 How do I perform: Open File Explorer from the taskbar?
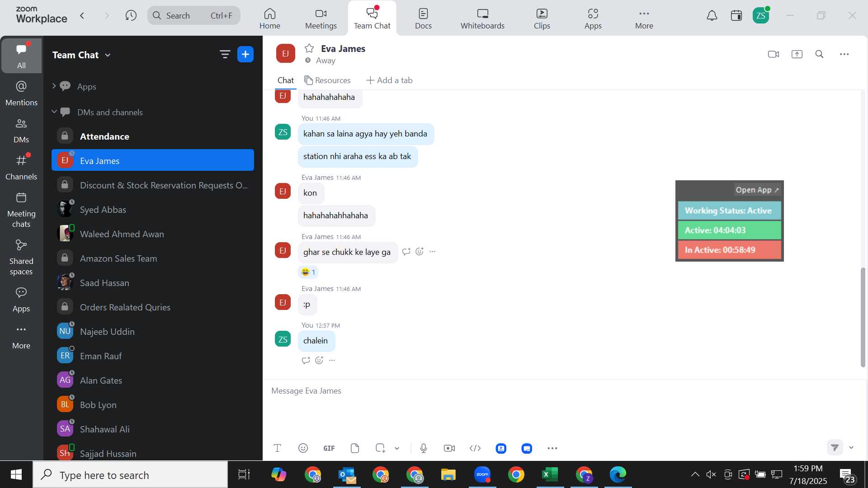coord(448,474)
